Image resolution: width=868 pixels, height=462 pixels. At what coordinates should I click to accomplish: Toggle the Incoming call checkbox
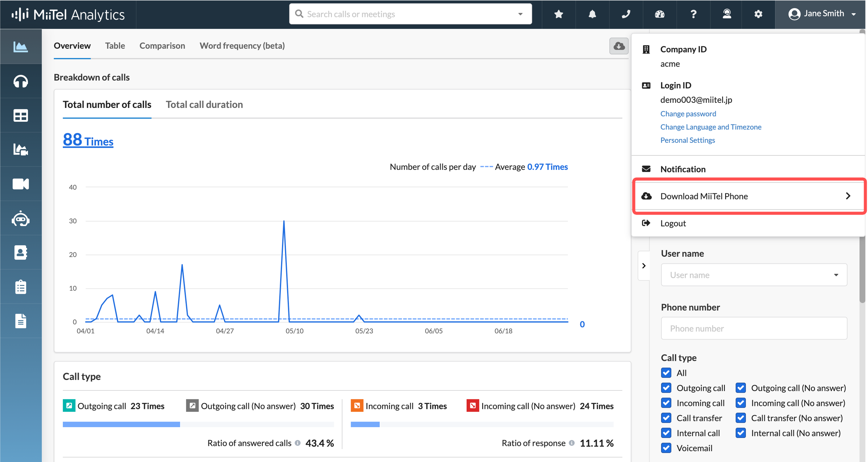[666, 403]
